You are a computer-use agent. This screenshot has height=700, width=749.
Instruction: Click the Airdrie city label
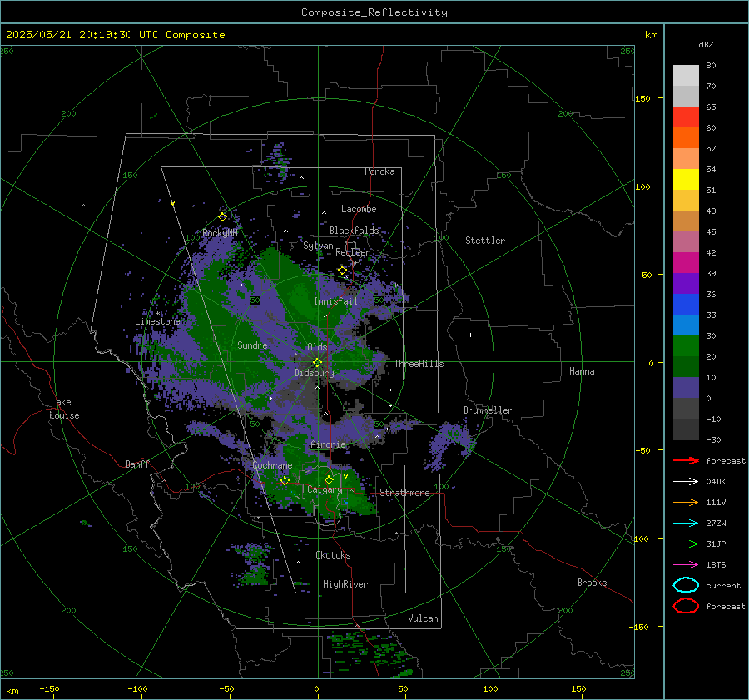click(x=328, y=444)
